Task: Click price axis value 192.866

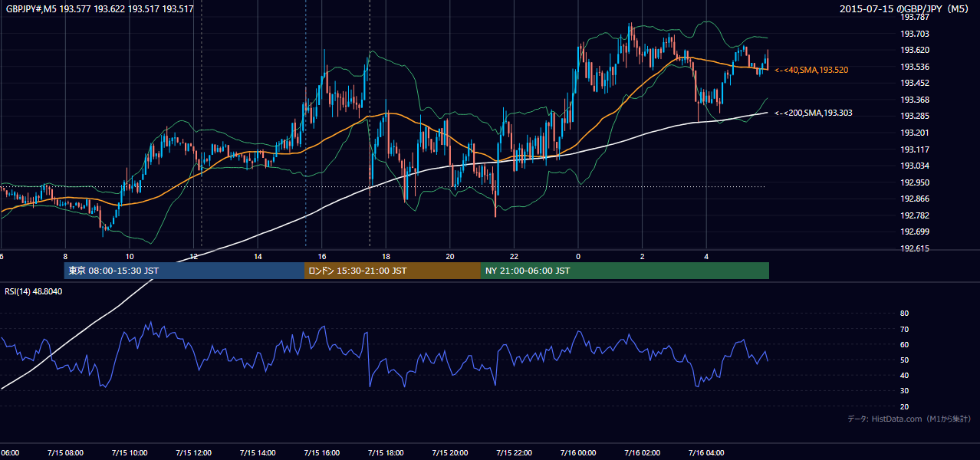Action: (x=914, y=199)
